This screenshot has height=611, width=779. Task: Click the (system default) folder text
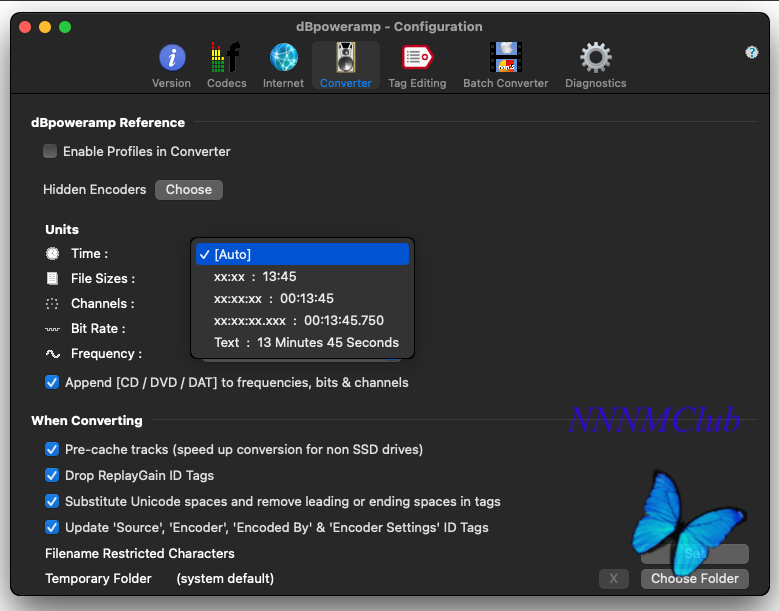pyautogui.click(x=225, y=579)
